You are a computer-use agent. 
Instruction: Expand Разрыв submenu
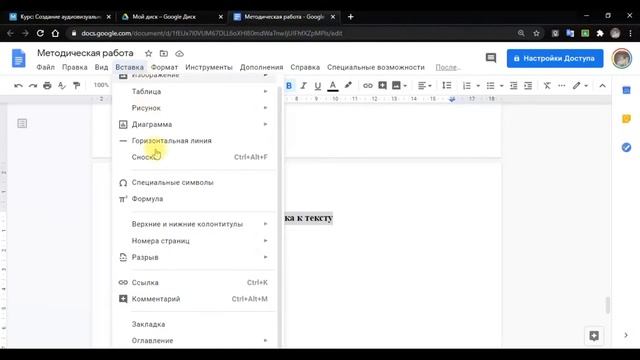194,257
